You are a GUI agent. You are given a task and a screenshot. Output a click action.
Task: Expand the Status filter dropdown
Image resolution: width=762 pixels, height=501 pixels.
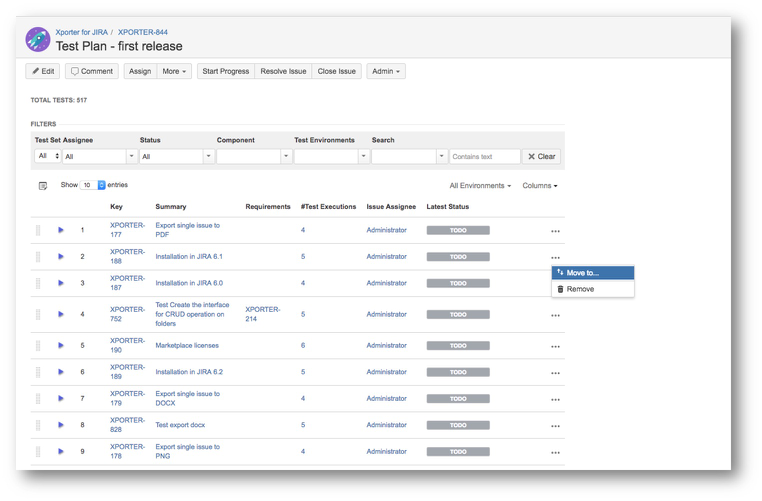pyautogui.click(x=208, y=156)
